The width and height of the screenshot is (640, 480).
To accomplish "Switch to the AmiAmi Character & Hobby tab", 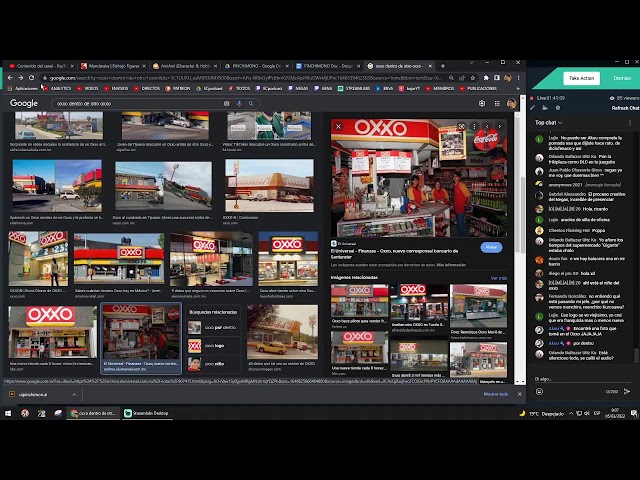I will click(x=186, y=66).
